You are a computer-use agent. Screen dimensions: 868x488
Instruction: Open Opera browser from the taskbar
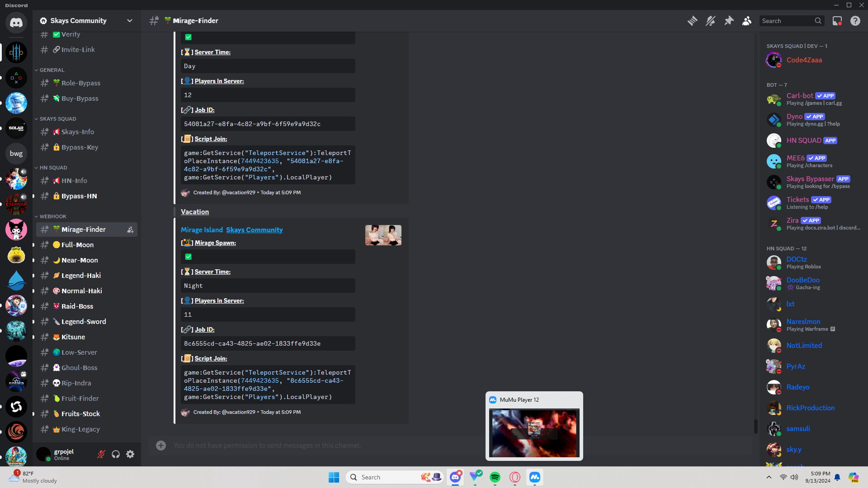pos(515,477)
